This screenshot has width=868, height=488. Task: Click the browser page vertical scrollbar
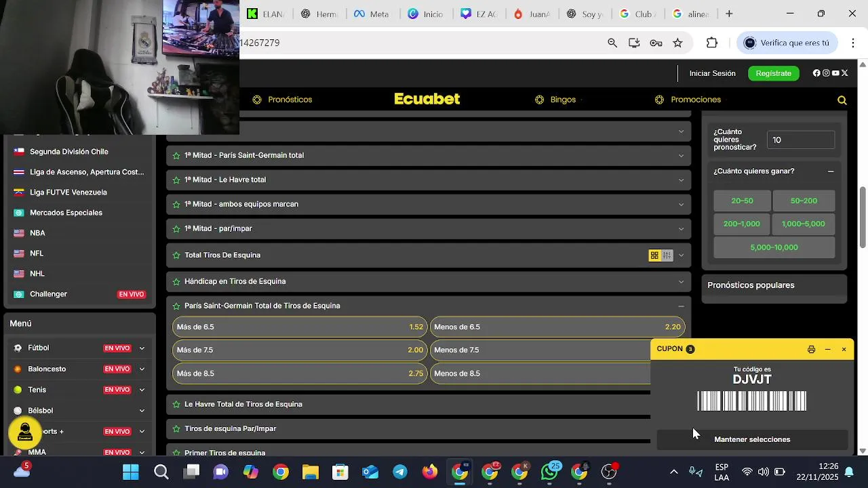(863, 217)
